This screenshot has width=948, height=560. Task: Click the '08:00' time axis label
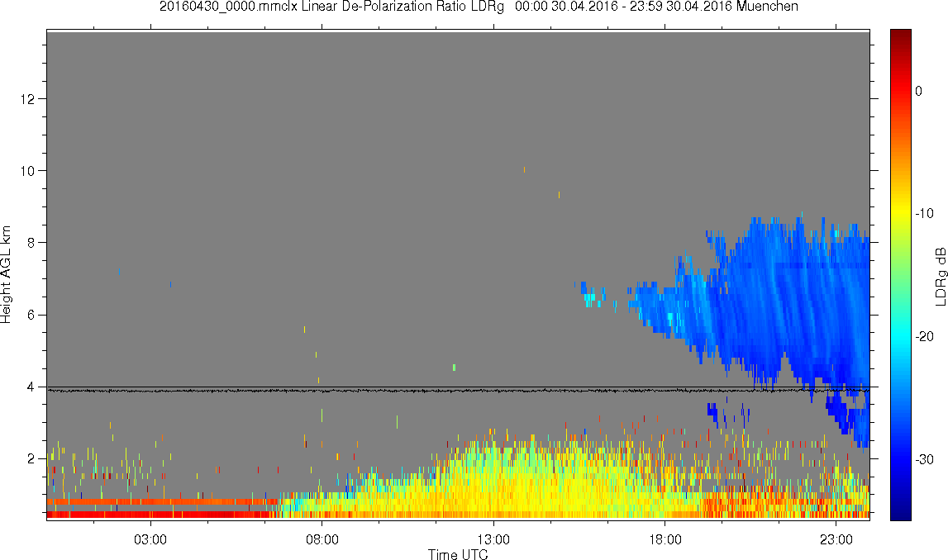click(x=322, y=539)
